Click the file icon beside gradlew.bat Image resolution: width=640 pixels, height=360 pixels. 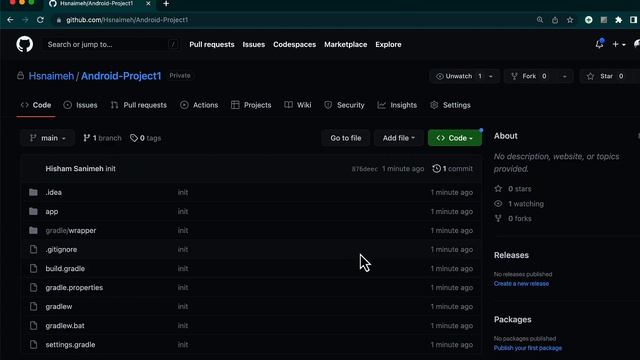[33, 325]
